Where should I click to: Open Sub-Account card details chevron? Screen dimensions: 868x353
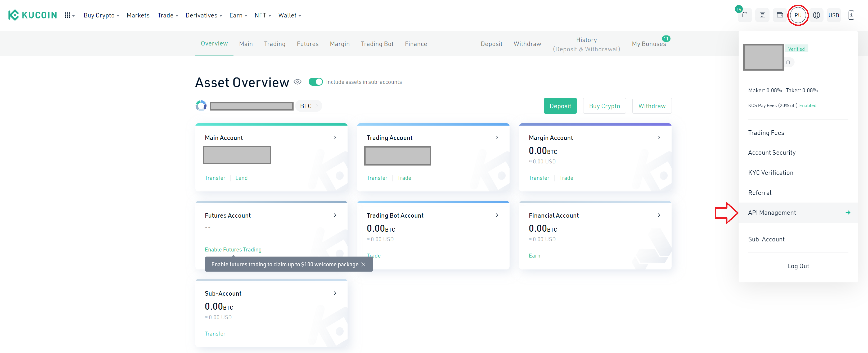335,293
